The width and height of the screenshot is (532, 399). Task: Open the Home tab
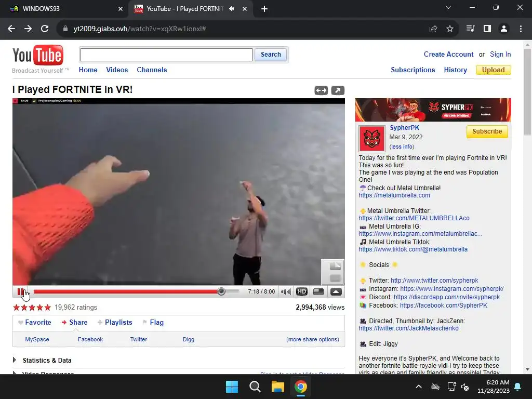pos(88,70)
